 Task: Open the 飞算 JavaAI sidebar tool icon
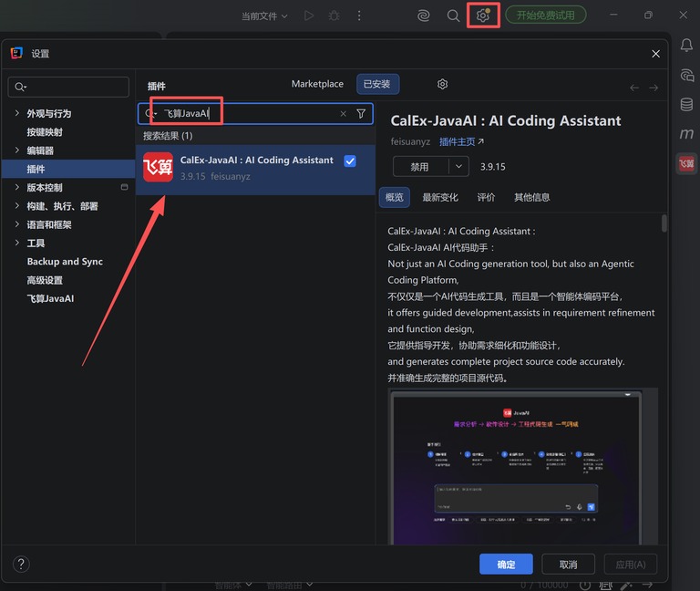coord(686,163)
